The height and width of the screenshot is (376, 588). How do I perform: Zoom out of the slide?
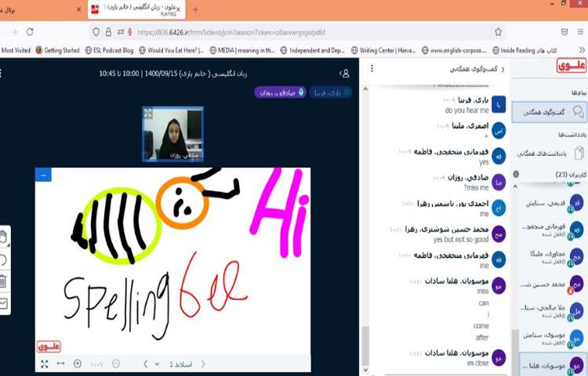(x=116, y=363)
